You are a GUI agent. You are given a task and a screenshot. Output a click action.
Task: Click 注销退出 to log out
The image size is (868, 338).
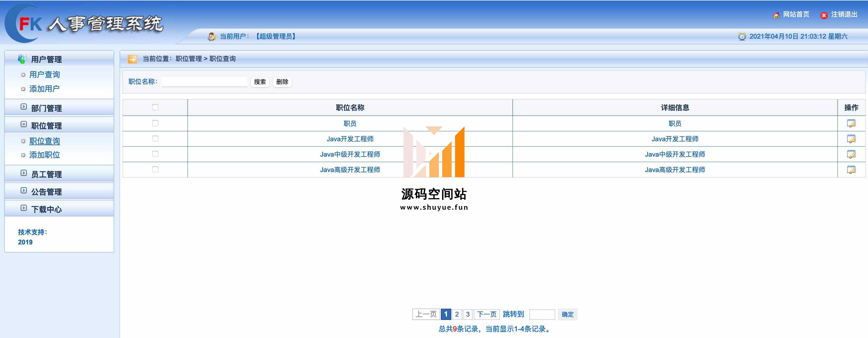pyautogui.click(x=844, y=14)
